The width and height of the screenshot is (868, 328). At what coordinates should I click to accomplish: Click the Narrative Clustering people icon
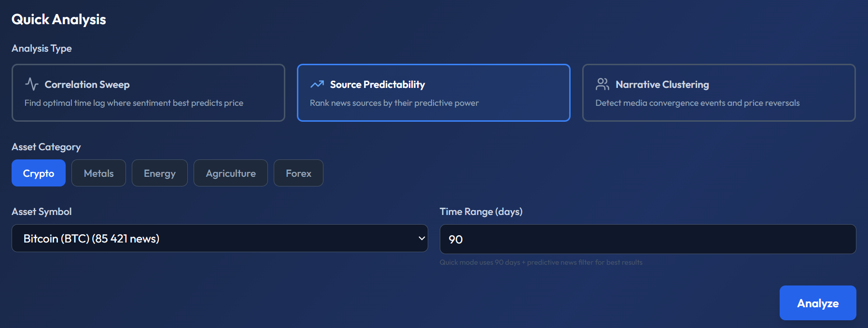click(x=602, y=84)
